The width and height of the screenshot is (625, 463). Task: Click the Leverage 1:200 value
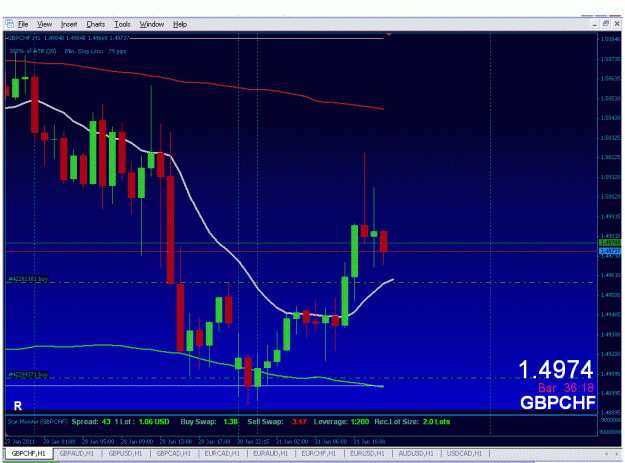(358, 422)
